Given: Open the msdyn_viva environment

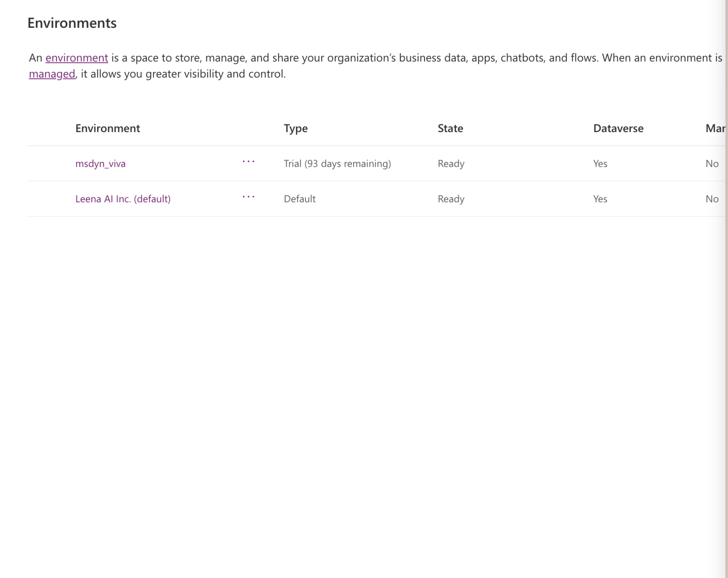Looking at the screenshot, I should click(x=100, y=164).
